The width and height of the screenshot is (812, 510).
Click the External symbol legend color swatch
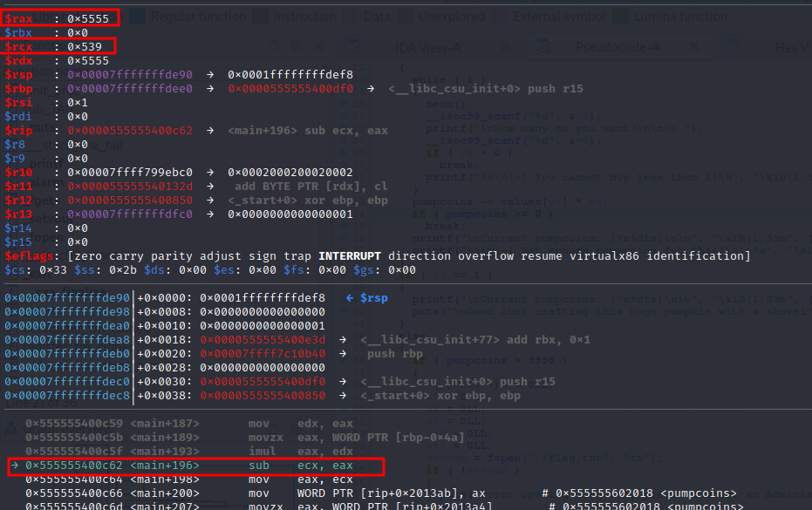501,16
